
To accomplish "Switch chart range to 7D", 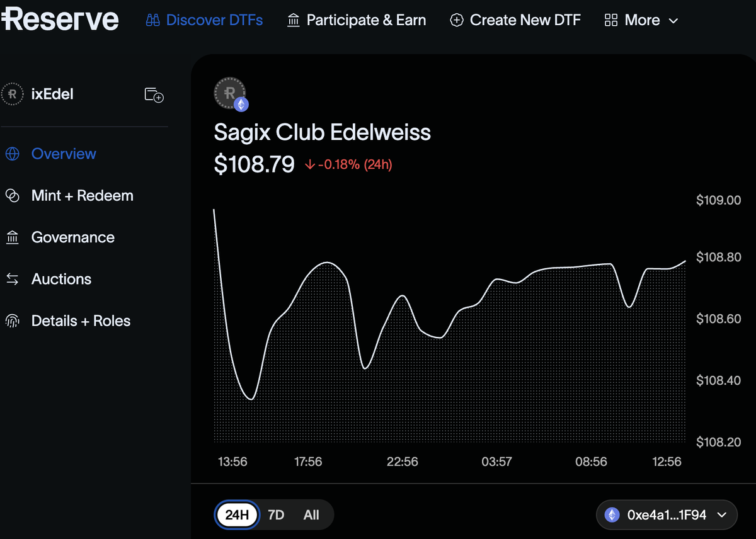I will click(x=275, y=514).
